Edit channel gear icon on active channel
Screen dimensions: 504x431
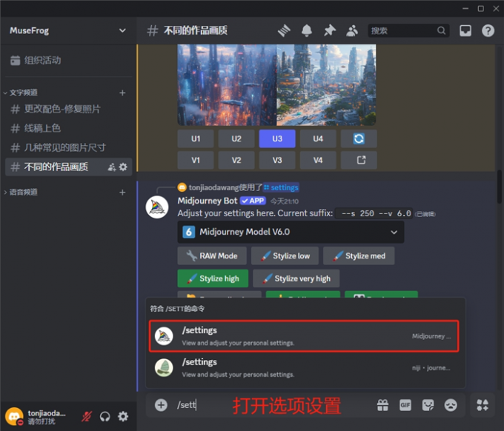pos(123,167)
